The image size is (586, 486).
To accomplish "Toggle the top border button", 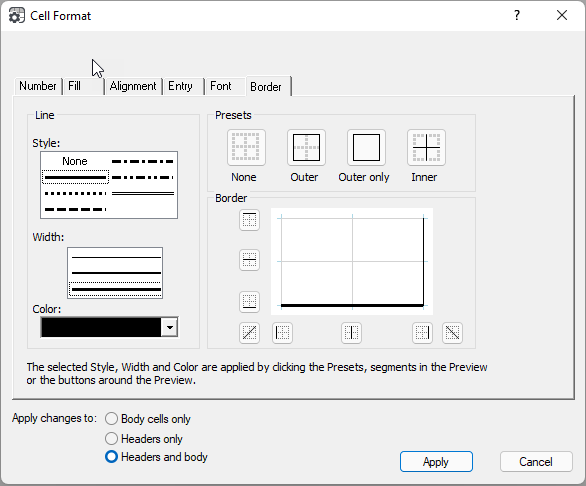I will click(249, 220).
